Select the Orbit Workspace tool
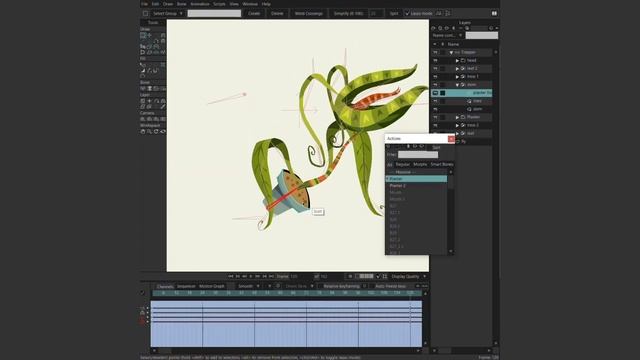 click(x=163, y=131)
